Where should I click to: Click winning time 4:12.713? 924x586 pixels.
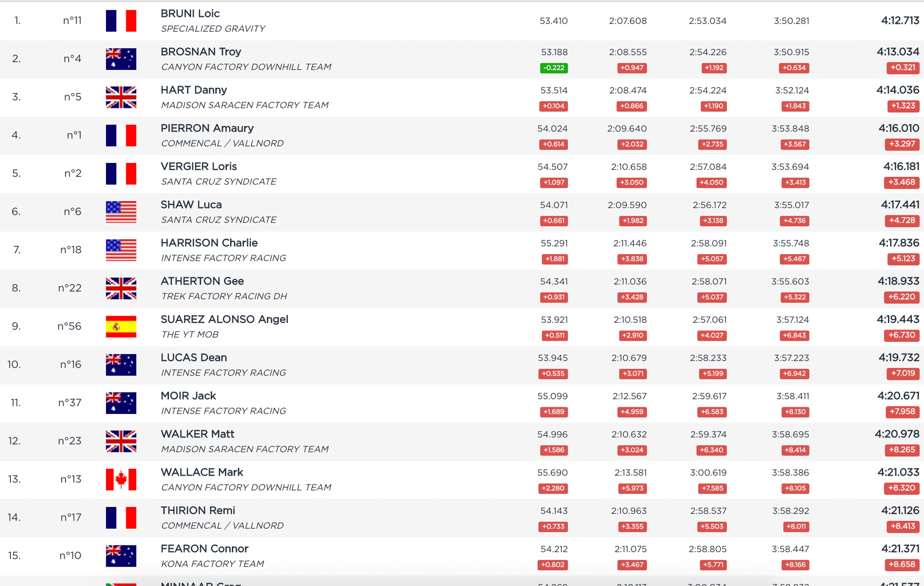900,20
